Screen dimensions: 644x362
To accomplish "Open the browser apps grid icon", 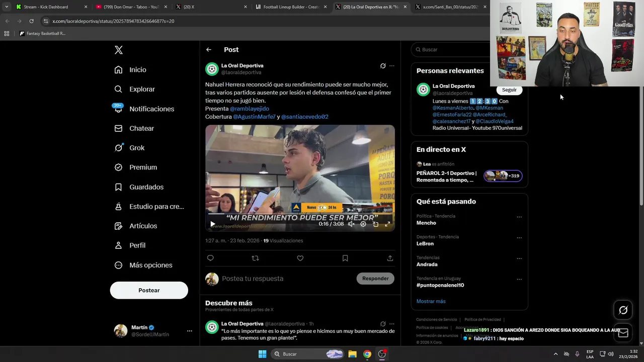I will (x=7, y=34).
